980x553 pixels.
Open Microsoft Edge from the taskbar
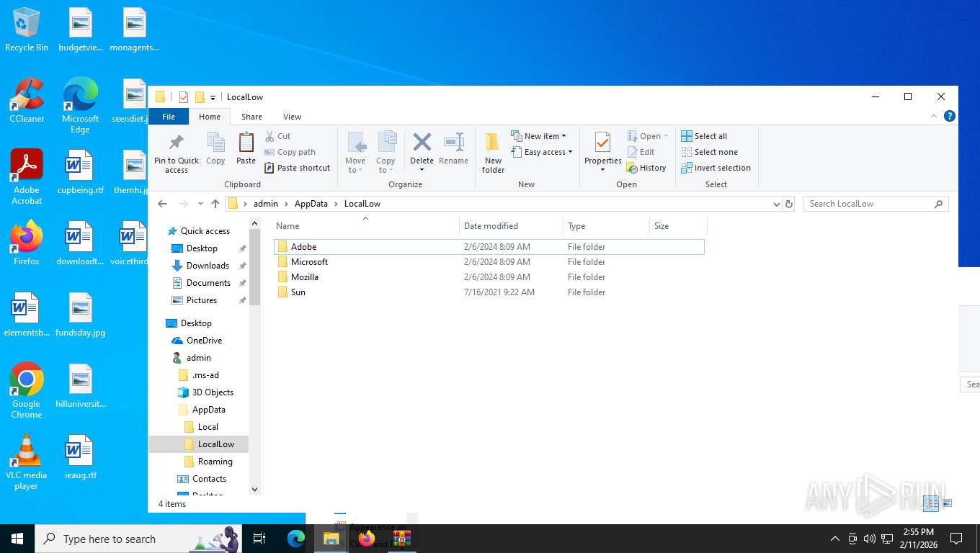(x=296, y=539)
